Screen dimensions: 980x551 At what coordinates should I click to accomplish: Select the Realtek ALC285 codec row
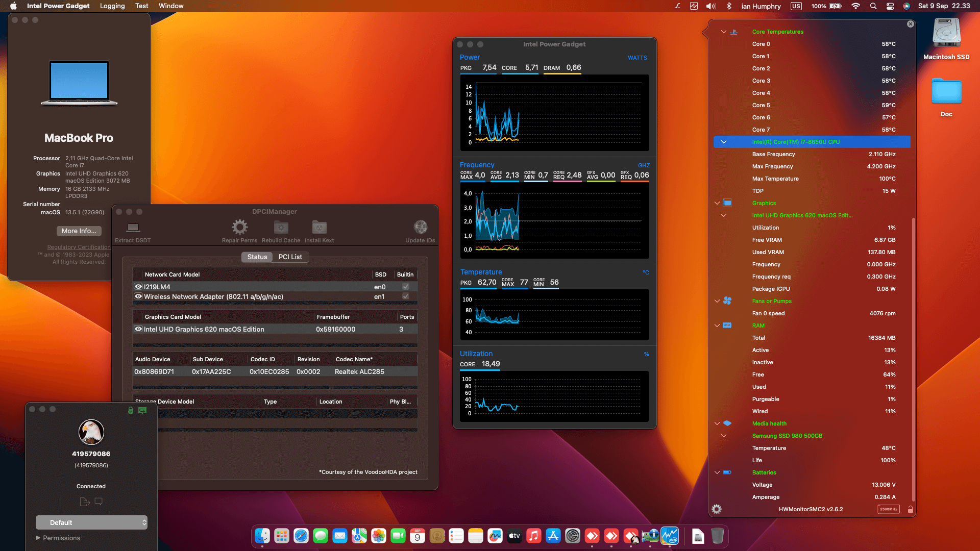pos(275,371)
